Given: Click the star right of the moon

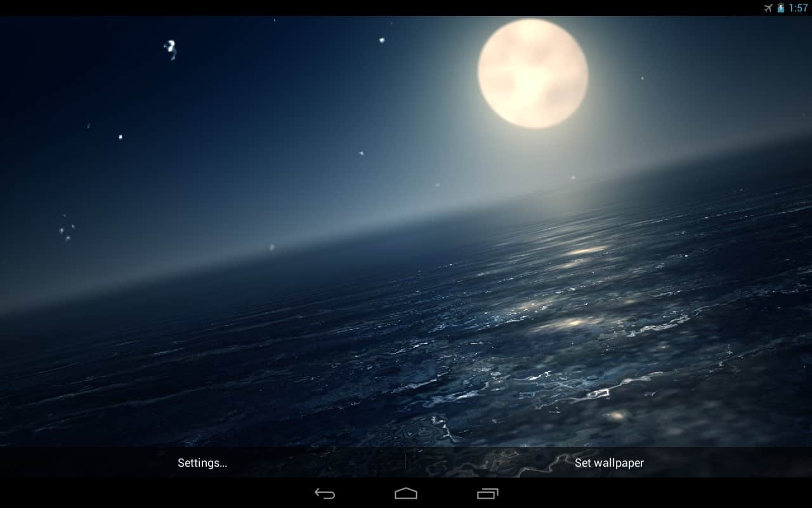Looking at the screenshot, I should [642, 79].
